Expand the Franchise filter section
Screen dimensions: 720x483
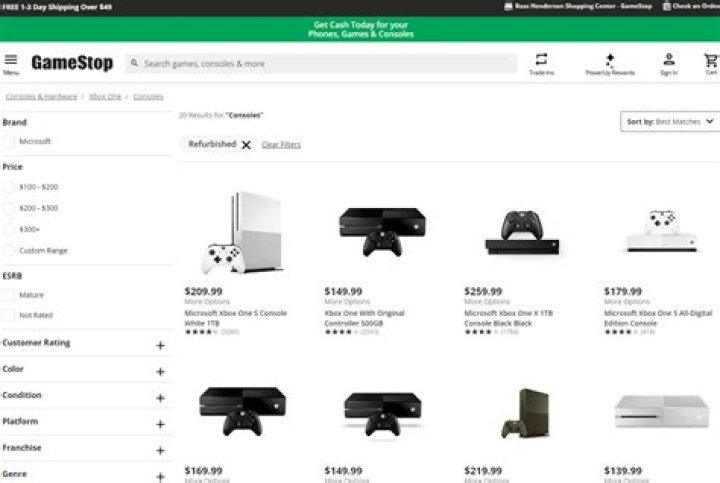(x=160, y=450)
